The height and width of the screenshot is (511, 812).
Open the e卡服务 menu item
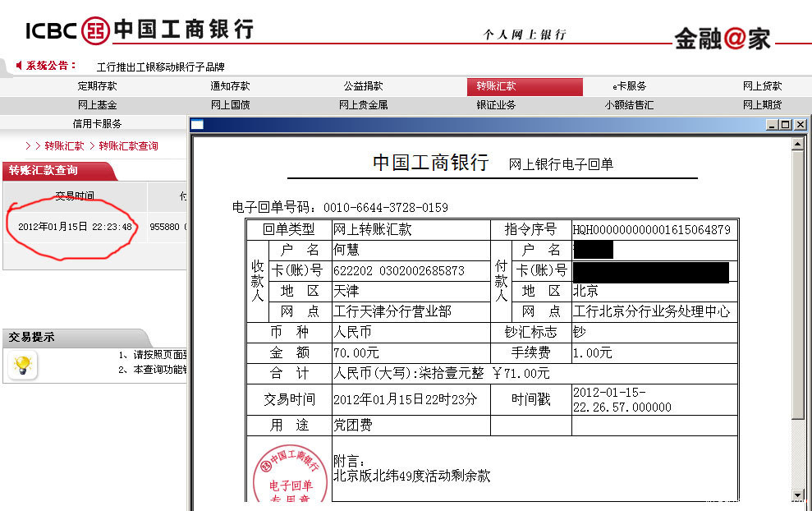(629, 86)
